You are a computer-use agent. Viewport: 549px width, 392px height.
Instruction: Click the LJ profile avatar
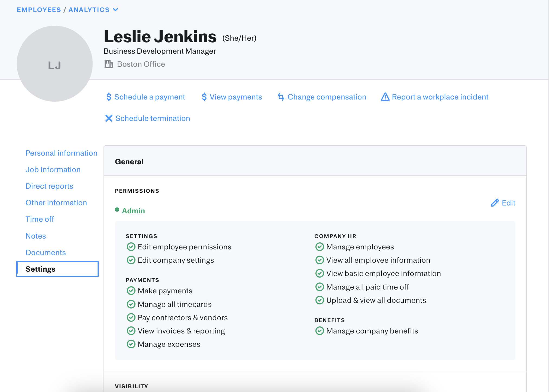click(x=55, y=64)
